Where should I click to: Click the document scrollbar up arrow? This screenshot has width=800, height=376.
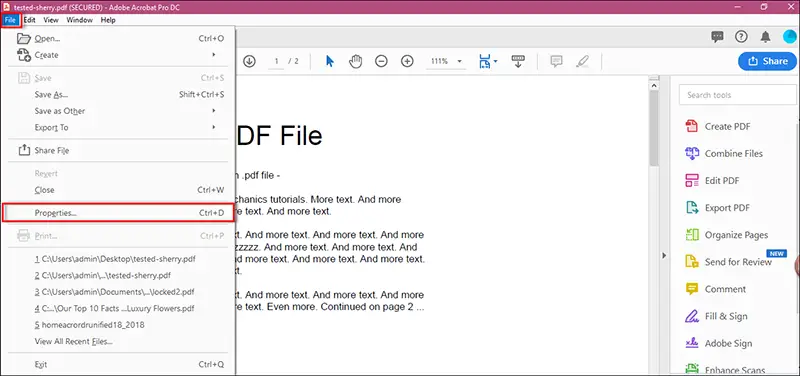[654, 87]
